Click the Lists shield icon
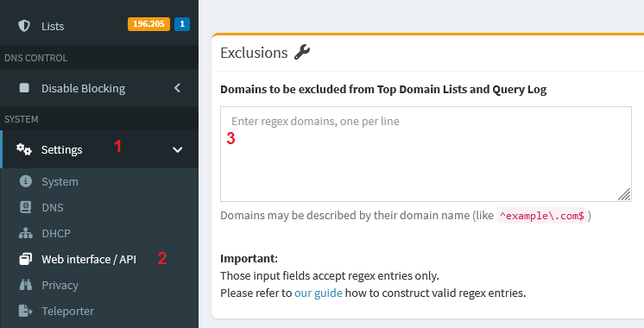The height and width of the screenshot is (328, 644). tap(24, 26)
